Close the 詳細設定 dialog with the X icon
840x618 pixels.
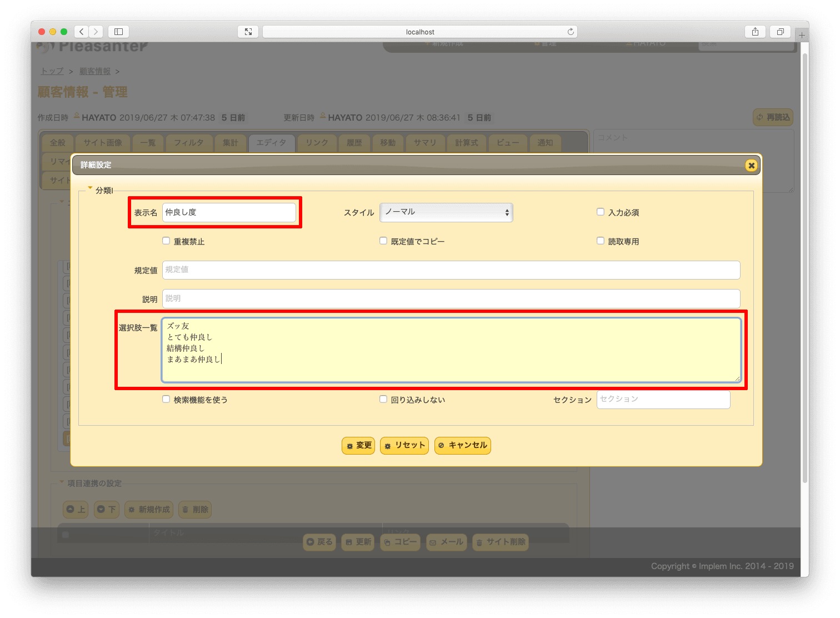(751, 165)
